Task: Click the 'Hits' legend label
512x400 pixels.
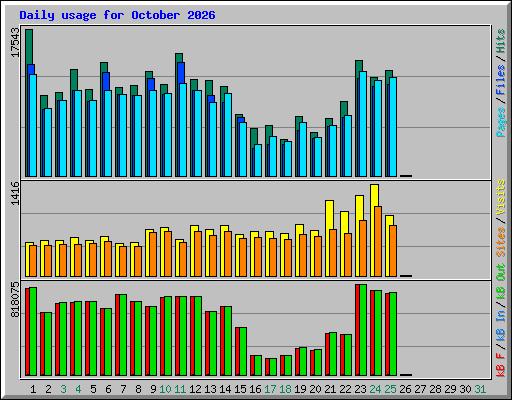Action: pyautogui.click(x=500, y=41)
